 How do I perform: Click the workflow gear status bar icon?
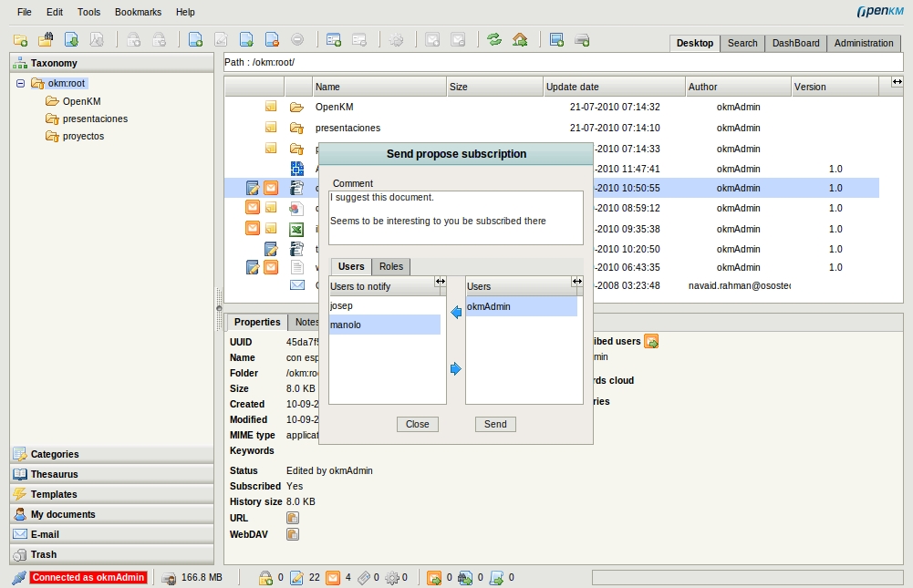click(392, 578)
